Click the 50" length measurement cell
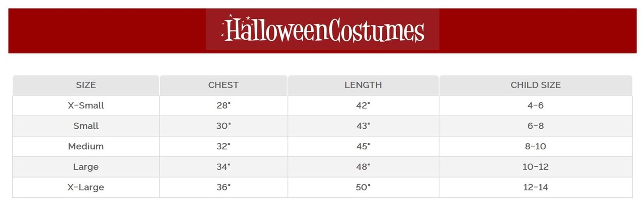This screenshot has height=210, width=644. point(363,187)
